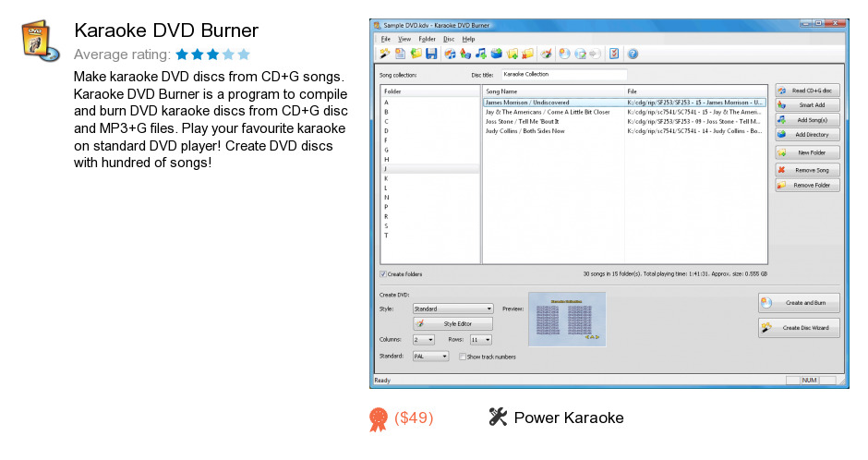Click the Power Karaoke developer link
This screenshot has height=460, width=868.
(569, 418)
